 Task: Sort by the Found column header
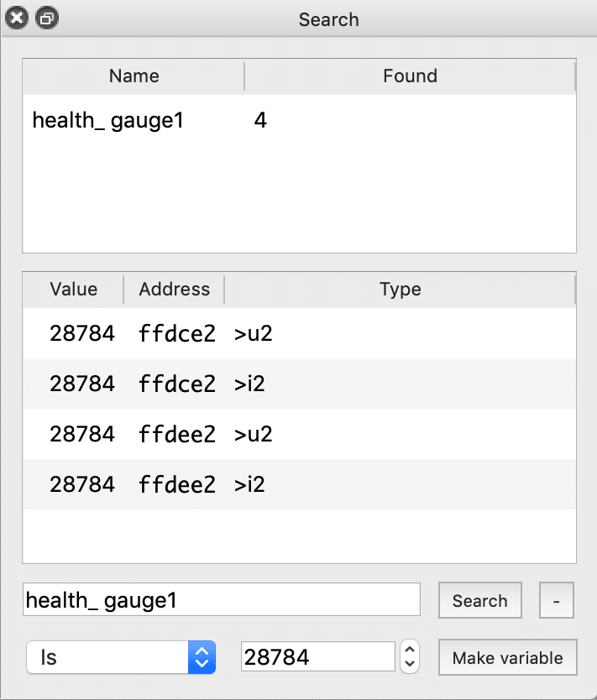[410, 76]
